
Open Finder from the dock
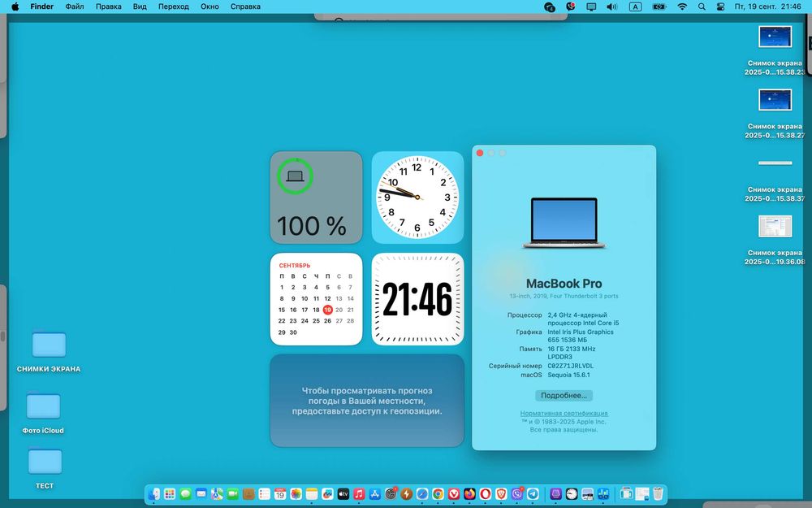pos(153,494)
